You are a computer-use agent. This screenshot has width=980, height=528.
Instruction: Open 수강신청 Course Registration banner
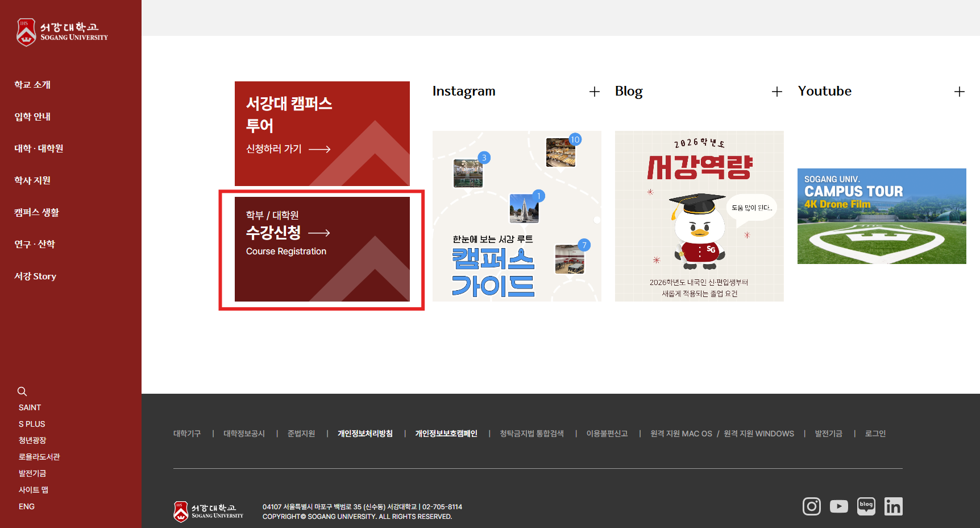322,249
